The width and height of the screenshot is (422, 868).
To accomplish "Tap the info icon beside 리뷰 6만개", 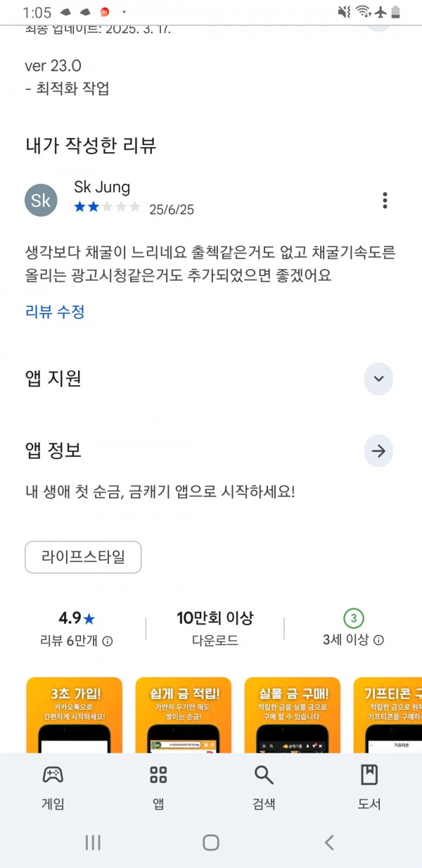I will click(108, 641).
